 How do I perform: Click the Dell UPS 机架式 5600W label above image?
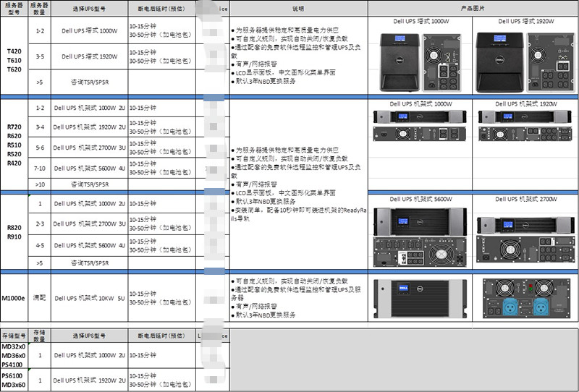420,200
